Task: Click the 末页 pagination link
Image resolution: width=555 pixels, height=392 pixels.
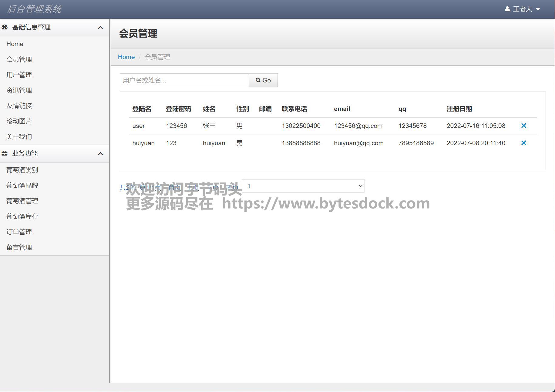Action: tap(232, 188)
